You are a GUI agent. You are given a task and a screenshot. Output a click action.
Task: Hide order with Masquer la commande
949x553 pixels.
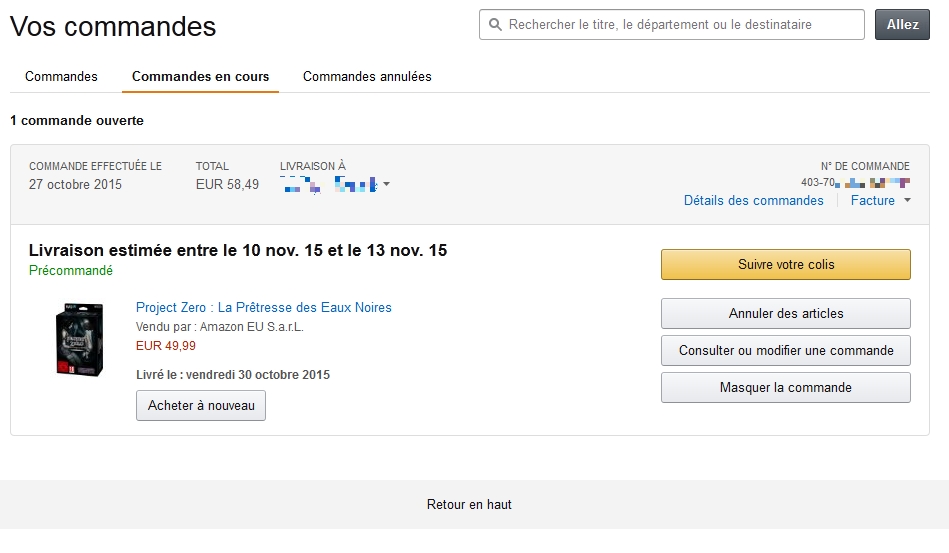786,387
